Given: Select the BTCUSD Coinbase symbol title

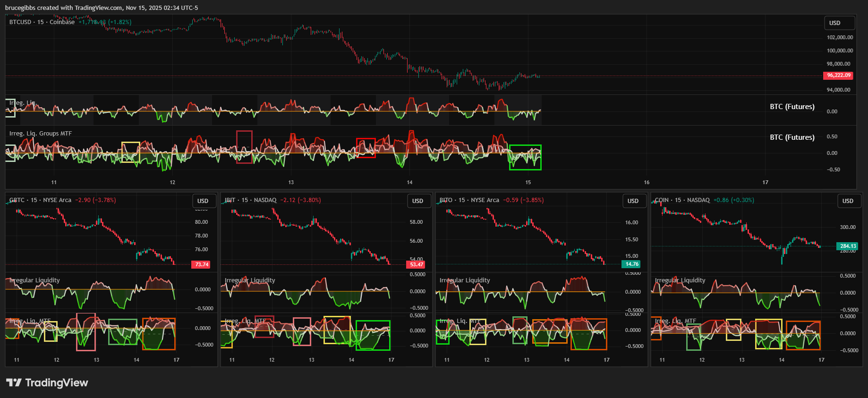Looking at the screenshot, I should pos(42,22).
